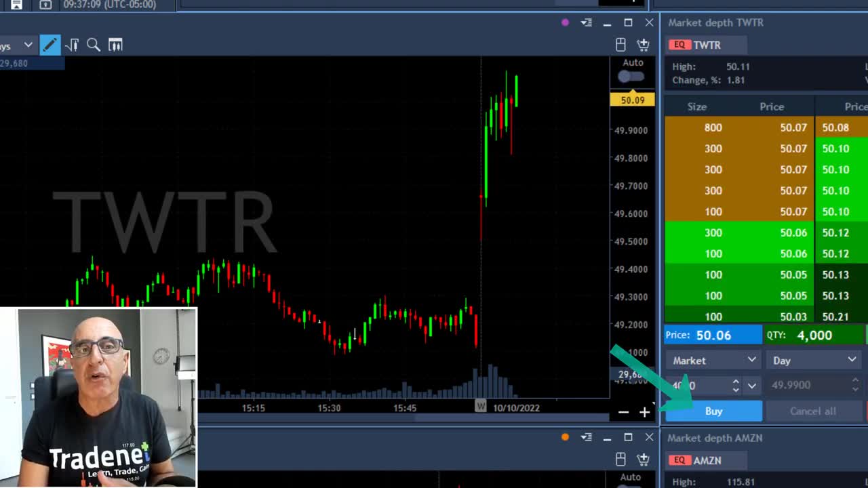Open the Market order type dropdown
The width and height of the screenshot is (868, 488).
point(713,361)
